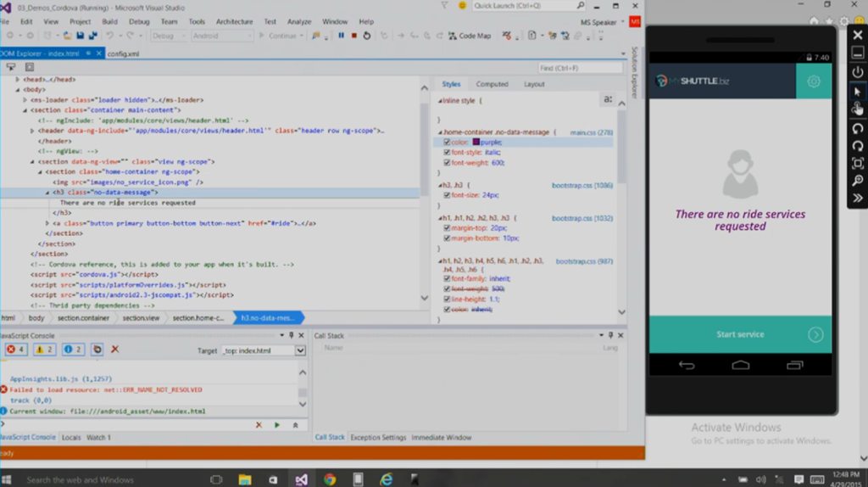This screenshot has height=487, width=868.
Task: Open the Architecture menu
Action: tap(234, 21)
